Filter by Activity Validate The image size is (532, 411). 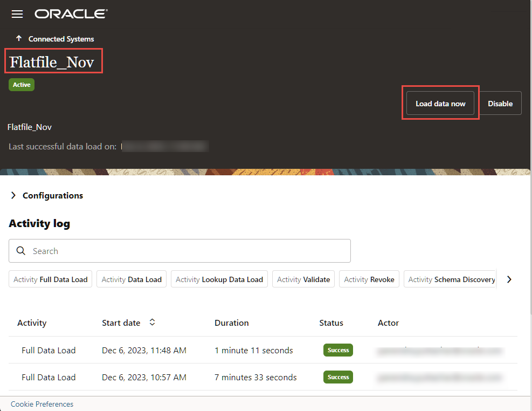303,279
